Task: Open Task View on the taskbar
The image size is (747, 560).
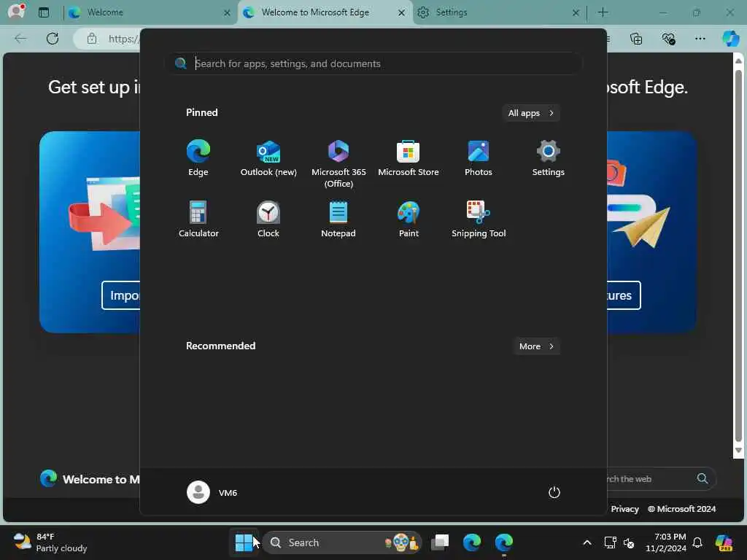Action: coord(440,542)
